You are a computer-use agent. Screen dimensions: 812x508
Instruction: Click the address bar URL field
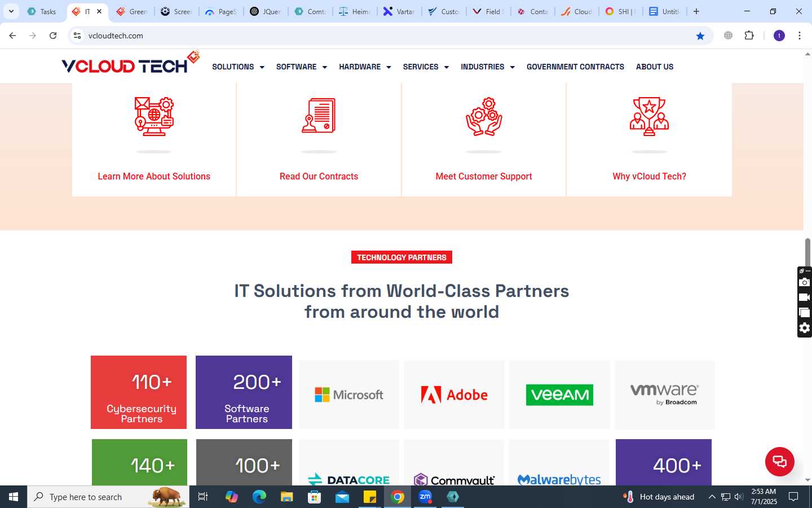389,36
